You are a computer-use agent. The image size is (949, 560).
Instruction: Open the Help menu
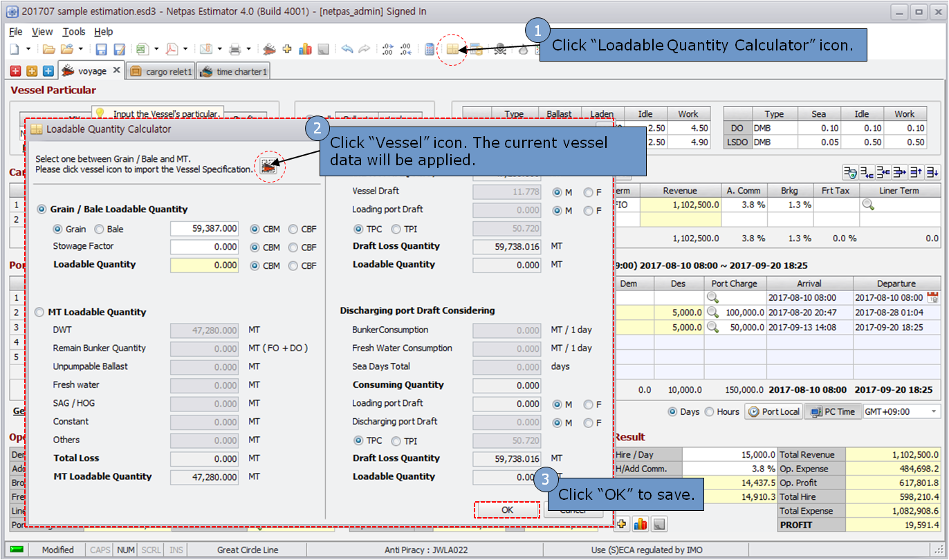[104, 32]
